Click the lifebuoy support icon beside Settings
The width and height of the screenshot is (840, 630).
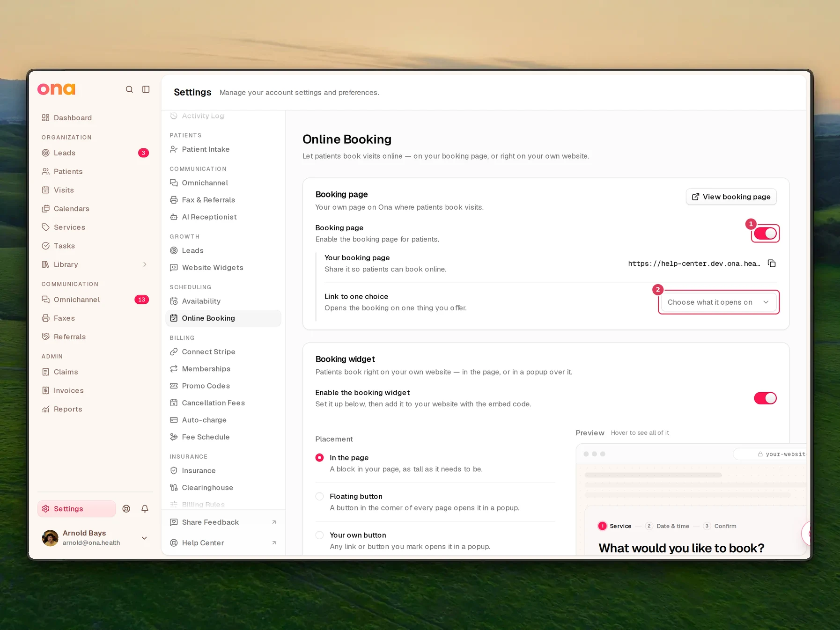[x=126, y=509]
